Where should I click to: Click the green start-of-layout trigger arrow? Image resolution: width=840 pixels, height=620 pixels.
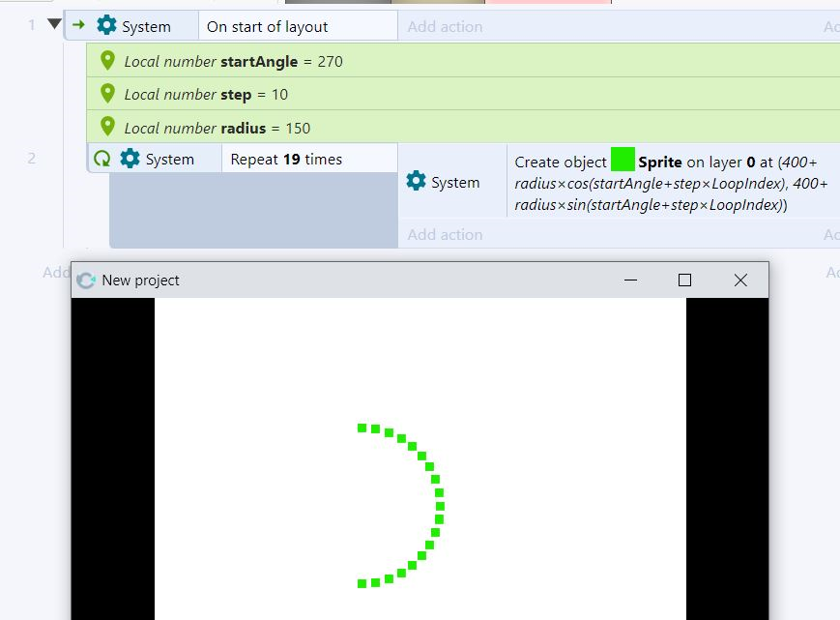(x=79, y=26)
